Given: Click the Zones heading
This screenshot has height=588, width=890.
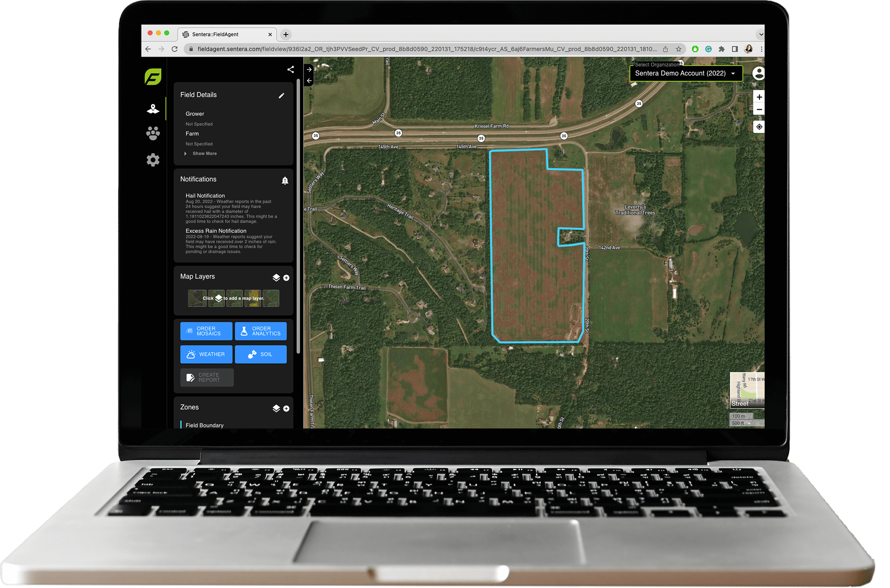Looking at the screenshot, I should (189, 407).
